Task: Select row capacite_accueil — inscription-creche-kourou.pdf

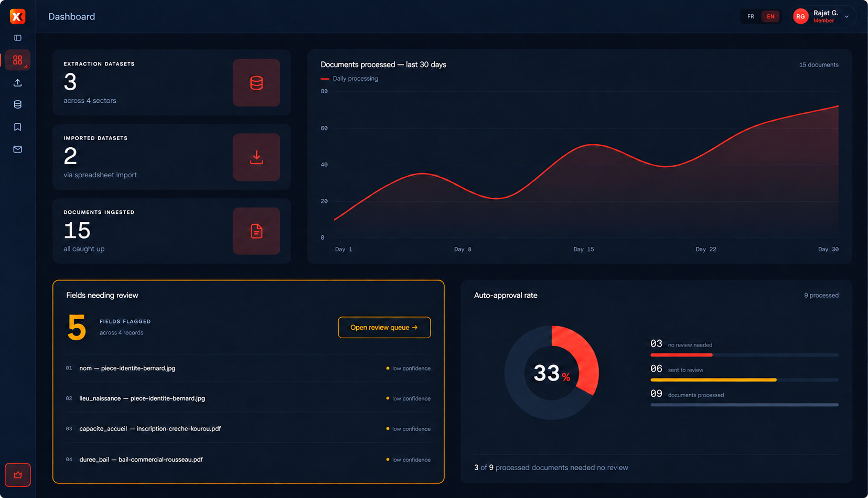Action: (x=248, y=429)
